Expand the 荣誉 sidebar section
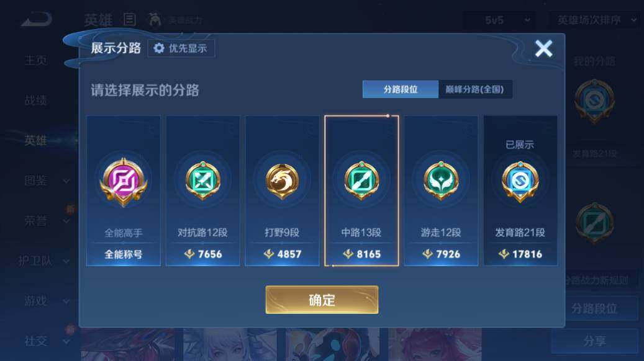644x361 pixels. [x=47, y=221]
